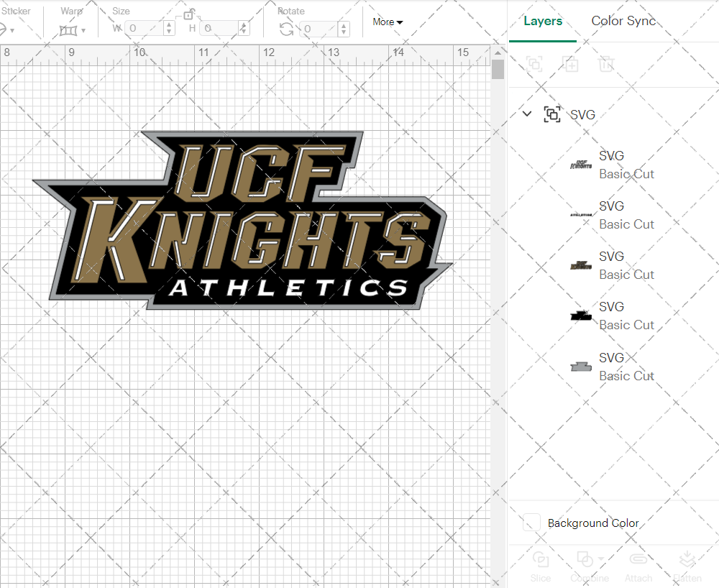Select the gold lettering layer thumbnail
This screenshot has width=719, height=588.
581,265
